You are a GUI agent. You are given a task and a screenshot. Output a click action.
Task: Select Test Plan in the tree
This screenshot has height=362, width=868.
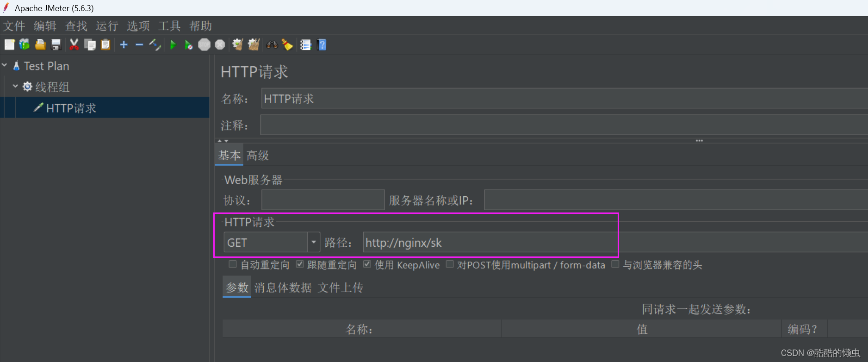47,66
